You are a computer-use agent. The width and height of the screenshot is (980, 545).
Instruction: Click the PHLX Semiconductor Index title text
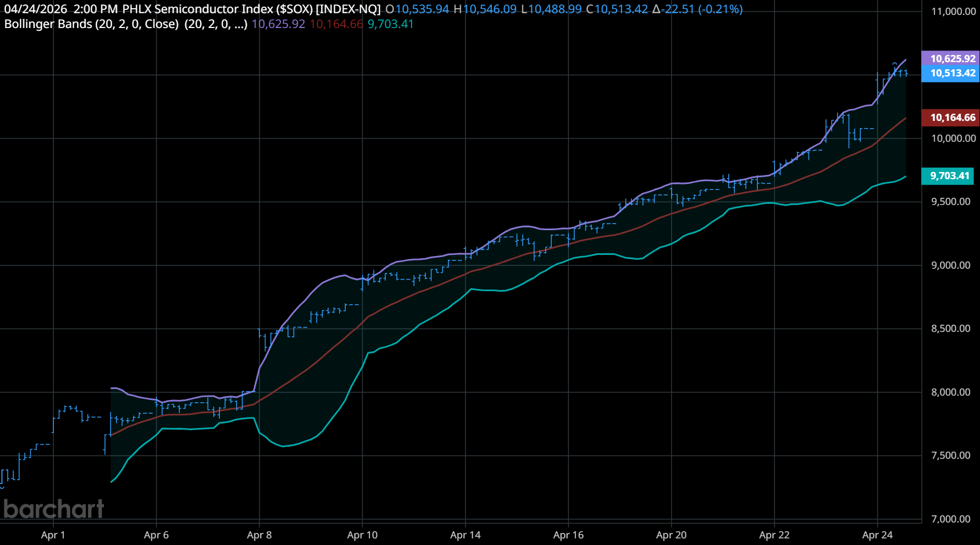coord(251,9)
